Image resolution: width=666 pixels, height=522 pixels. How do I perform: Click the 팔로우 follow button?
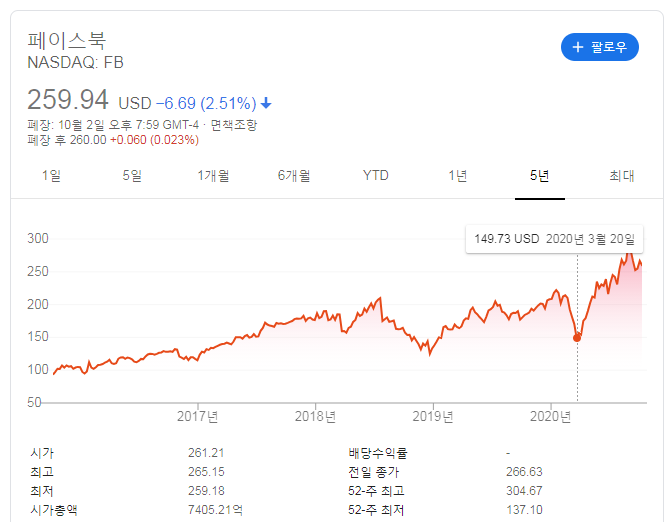point(599,47)
